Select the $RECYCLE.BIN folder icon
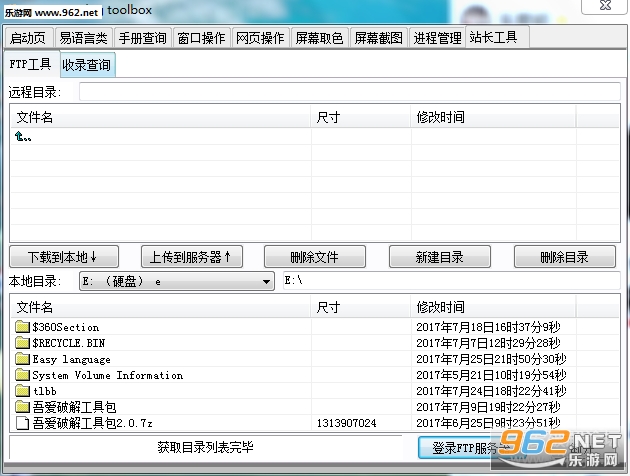The width and height of the screenshot is (630, 476). (22, 343)
